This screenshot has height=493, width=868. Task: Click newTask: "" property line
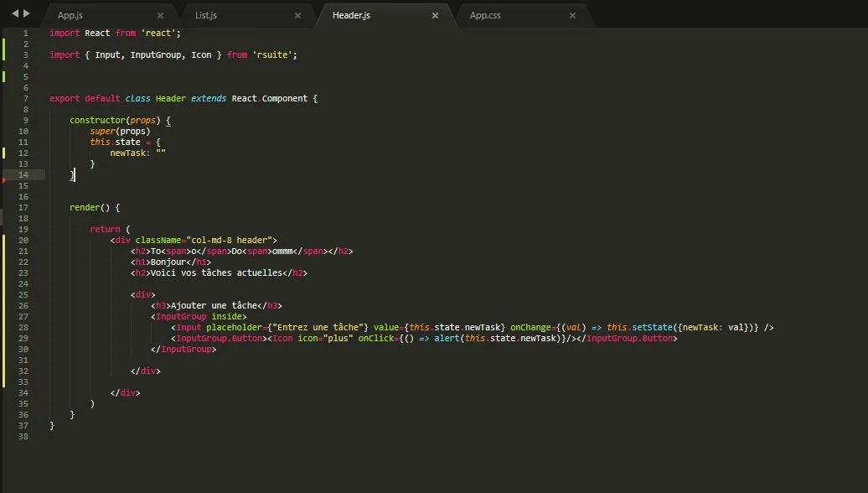[138, 153]
